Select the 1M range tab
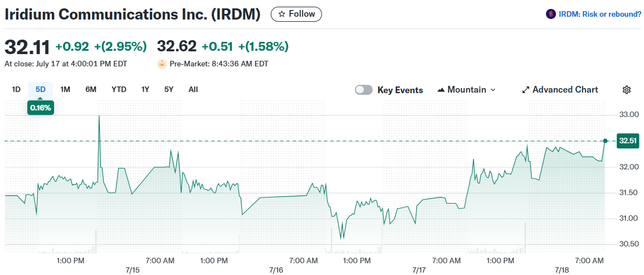 click(65, 89)
